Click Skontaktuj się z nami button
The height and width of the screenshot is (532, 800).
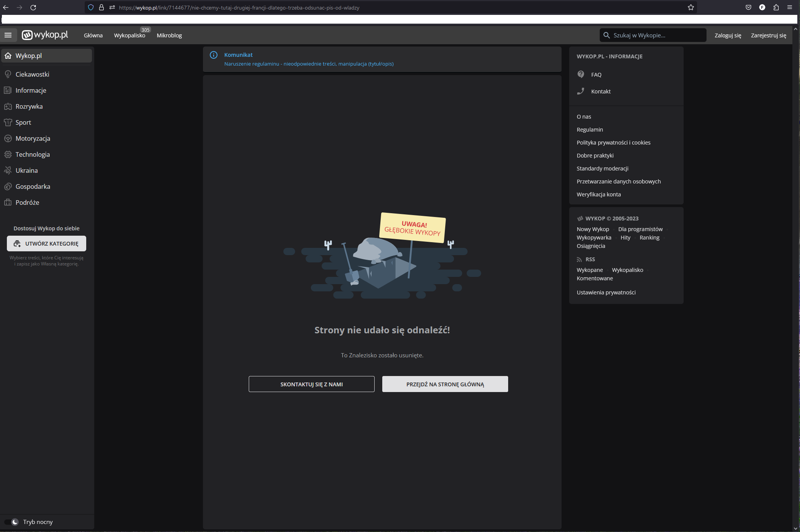[311, 384]
